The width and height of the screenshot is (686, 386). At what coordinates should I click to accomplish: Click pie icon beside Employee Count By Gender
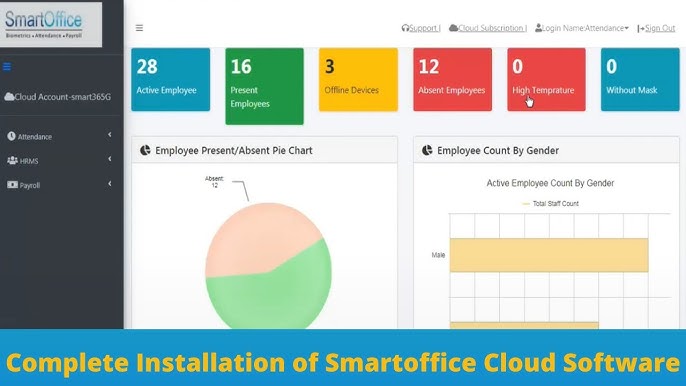click(427, 150)
